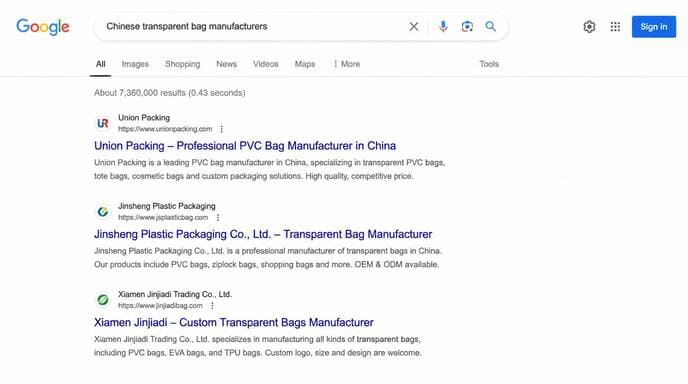Click the 'Union Packing' site name text
Screen dimensions: 688x384
(x=144, y=118)
